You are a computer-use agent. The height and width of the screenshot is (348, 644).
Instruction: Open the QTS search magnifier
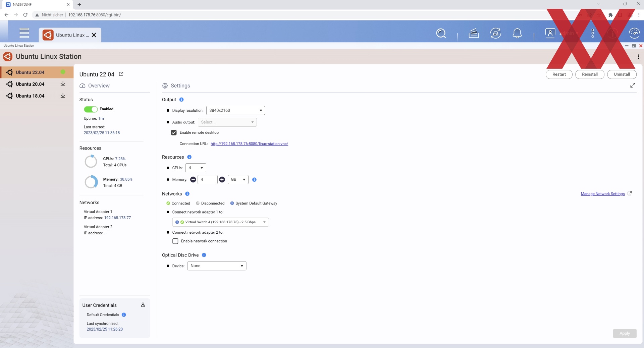click(x=441, y=33)
